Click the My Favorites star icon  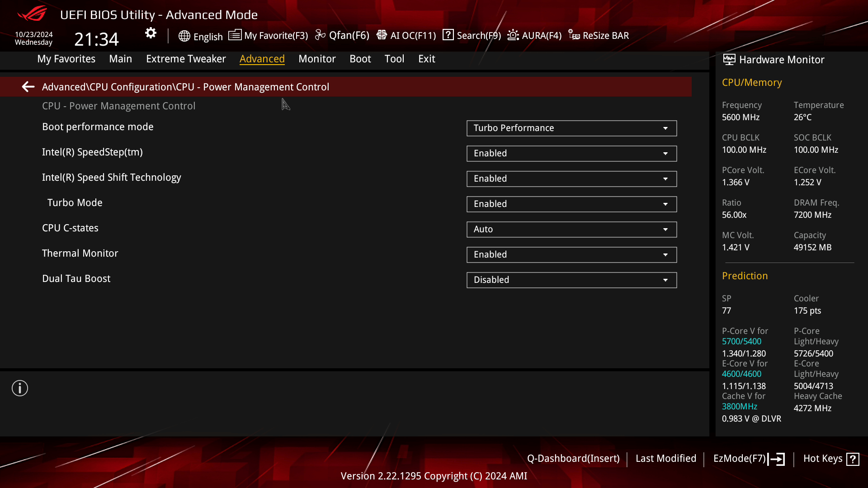point(234,35)
